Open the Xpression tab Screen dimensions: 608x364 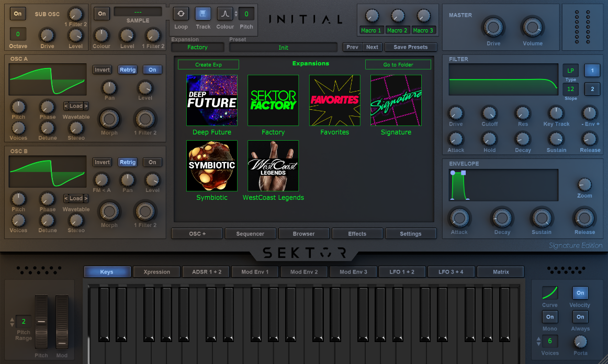tap(156, 272)
